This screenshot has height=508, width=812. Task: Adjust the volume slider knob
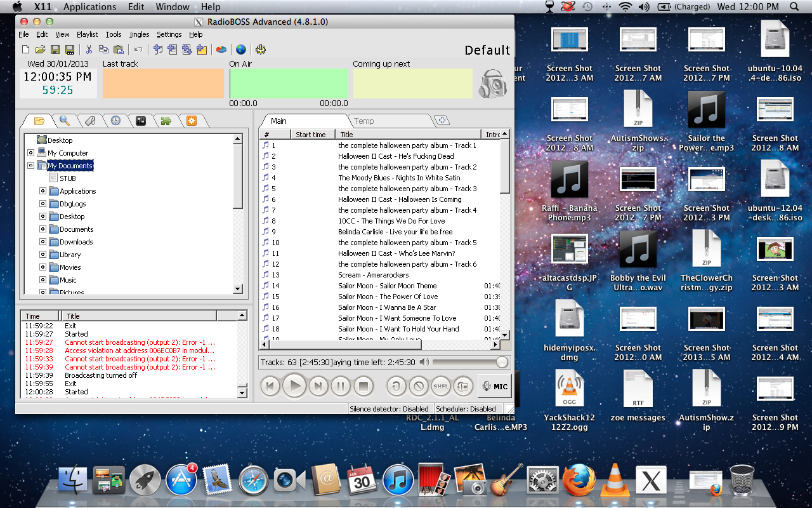(502, 362)
